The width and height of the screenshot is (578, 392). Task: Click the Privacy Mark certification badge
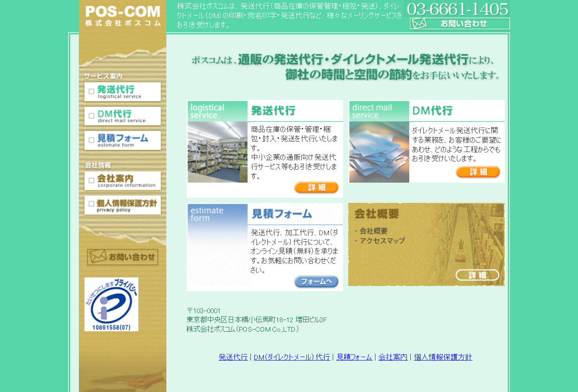point(111,305)
